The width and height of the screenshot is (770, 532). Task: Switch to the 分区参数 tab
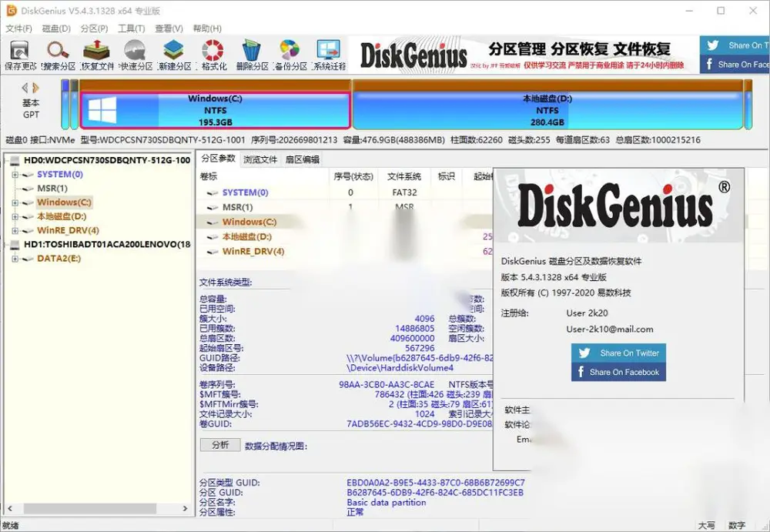point(219,159)
